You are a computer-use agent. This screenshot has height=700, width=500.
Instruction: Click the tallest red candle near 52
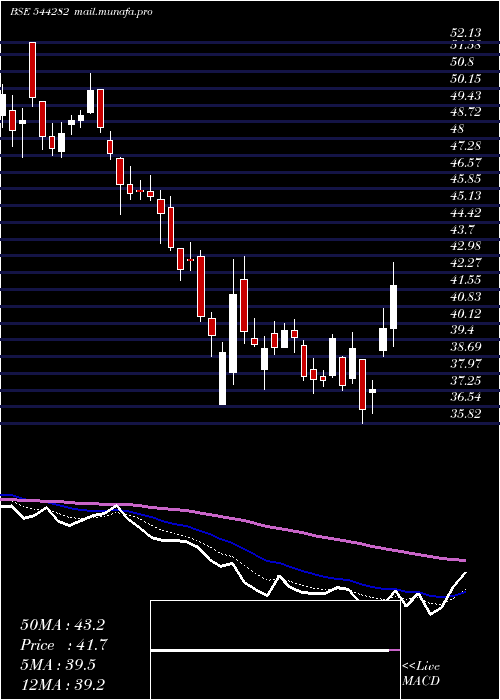tap(33, 70)
